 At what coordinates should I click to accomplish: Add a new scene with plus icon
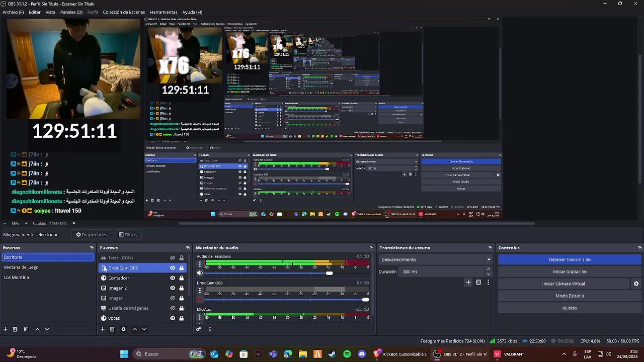click(x=6, y=329)
